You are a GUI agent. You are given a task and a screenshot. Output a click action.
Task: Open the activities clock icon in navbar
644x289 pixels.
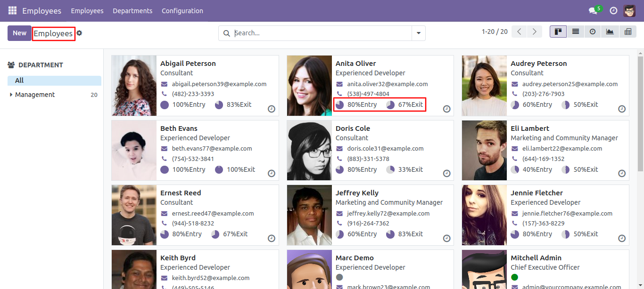(613, 10)
